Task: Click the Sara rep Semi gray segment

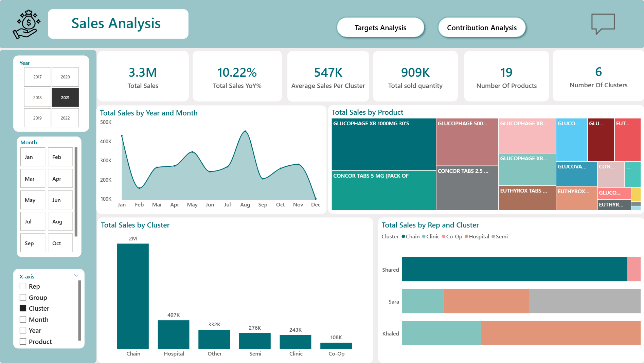Action: click(585, 301)
